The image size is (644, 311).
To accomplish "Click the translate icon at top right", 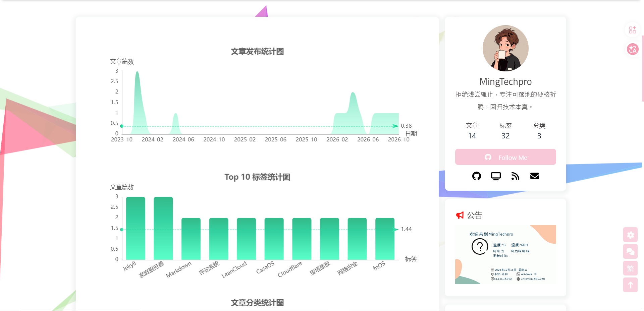I will point(633,49).
